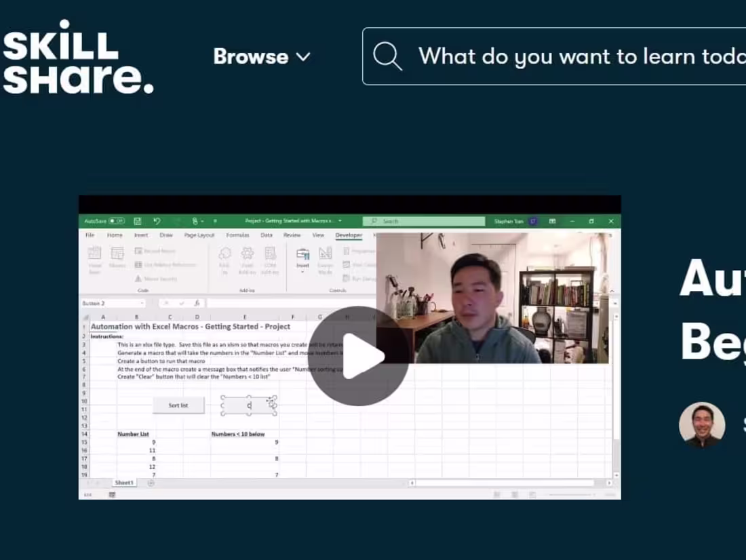Play the Excel Macros course video
The image size is (746, 560).
click(x=358, y=356)
